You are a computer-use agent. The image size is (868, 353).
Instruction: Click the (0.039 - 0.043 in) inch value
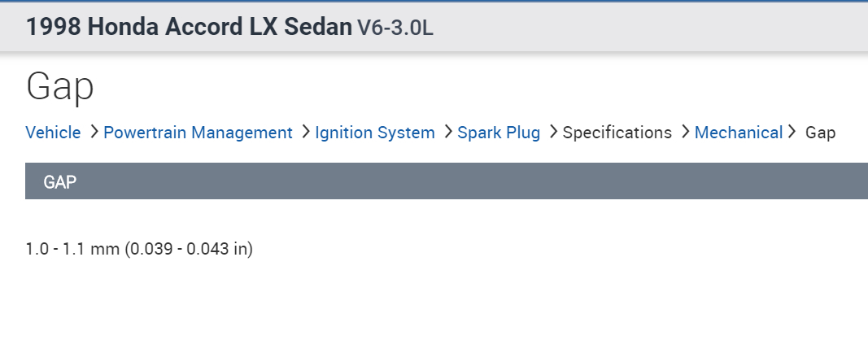[189, 249]
